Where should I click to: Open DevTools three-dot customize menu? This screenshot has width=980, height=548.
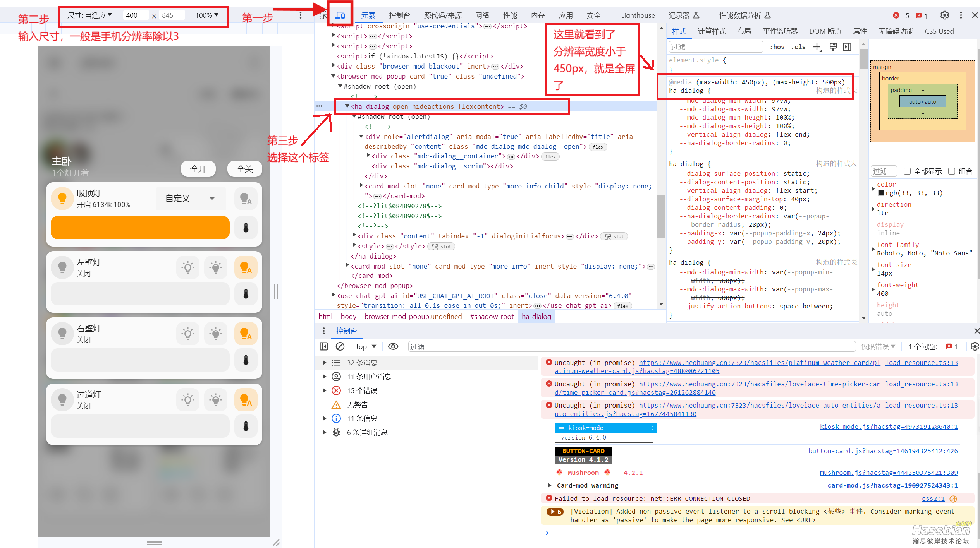961,15
